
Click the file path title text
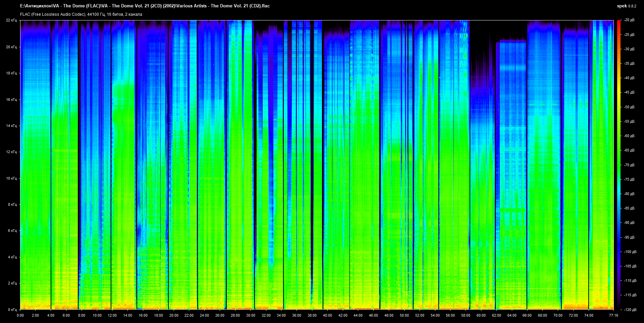[x=145, y=6]
